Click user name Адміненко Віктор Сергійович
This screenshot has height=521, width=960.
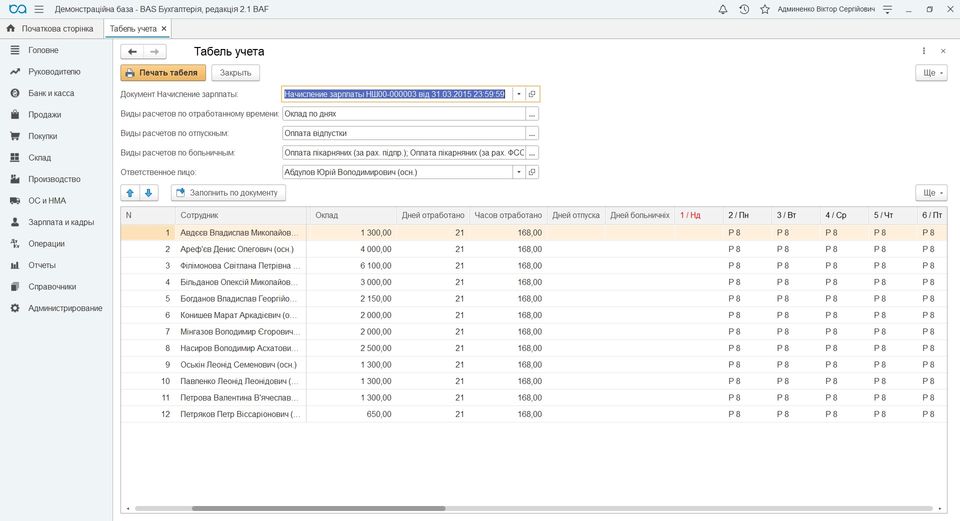coord(825,9)
